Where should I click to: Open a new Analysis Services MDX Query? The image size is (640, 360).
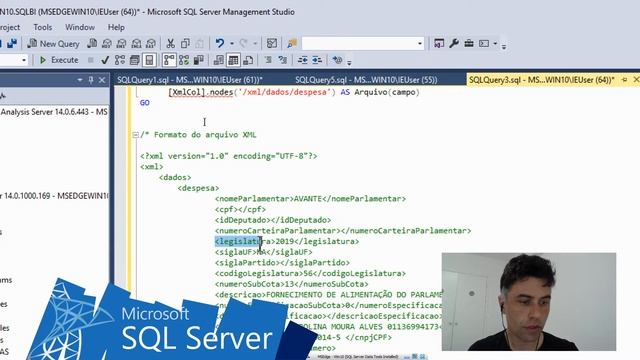107,43
